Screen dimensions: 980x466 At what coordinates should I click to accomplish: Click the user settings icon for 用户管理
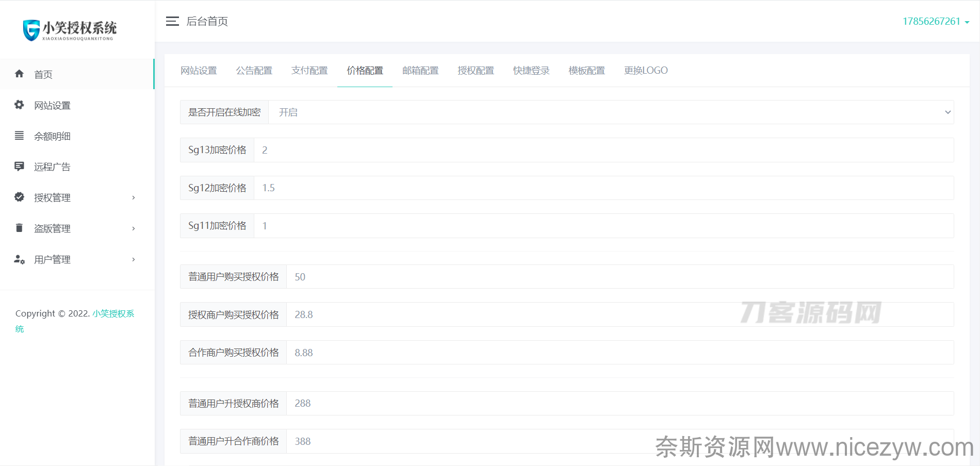point(19,259)
